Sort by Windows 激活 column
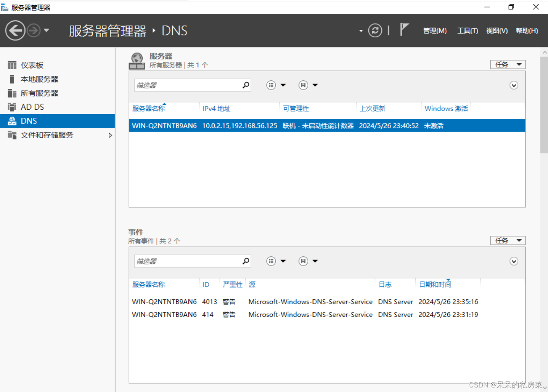This screenshot has height=392, width=548. [446, 109]
